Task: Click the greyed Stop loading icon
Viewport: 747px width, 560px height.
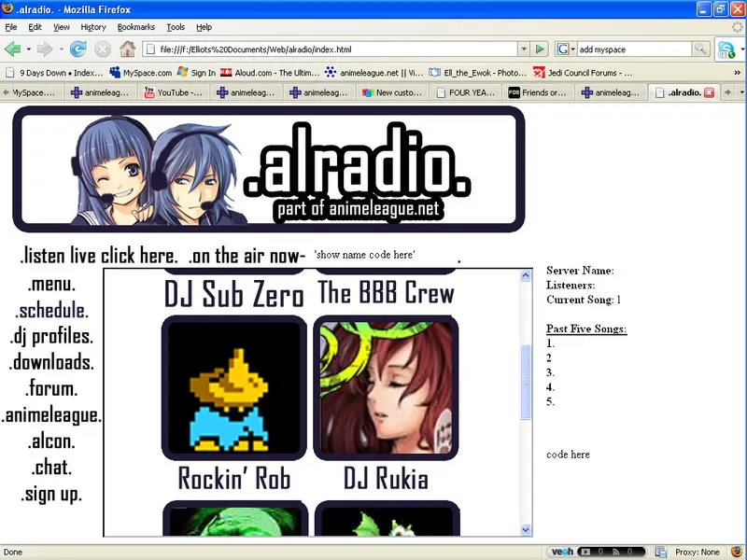Action: pos(103,49)
